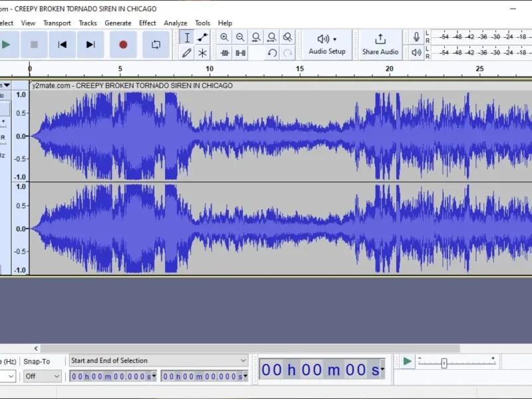Screen dimensions: 532x399
Task: Open the Analyze menu
Action: (x=176, y=23)
